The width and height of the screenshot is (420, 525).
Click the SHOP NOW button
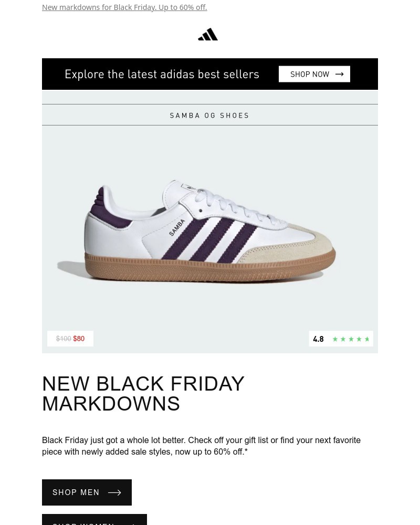[x=314, y=74]
